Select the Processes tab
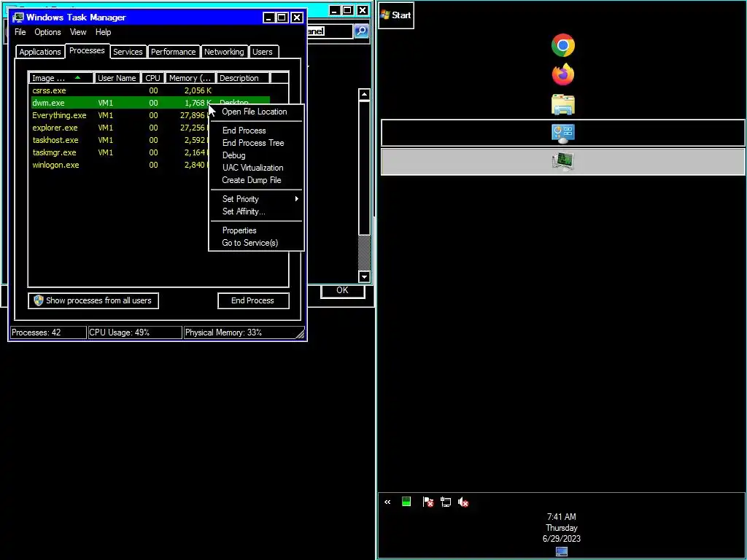The height and width of the screenshot is (560, 747). [x=87, y=50]
